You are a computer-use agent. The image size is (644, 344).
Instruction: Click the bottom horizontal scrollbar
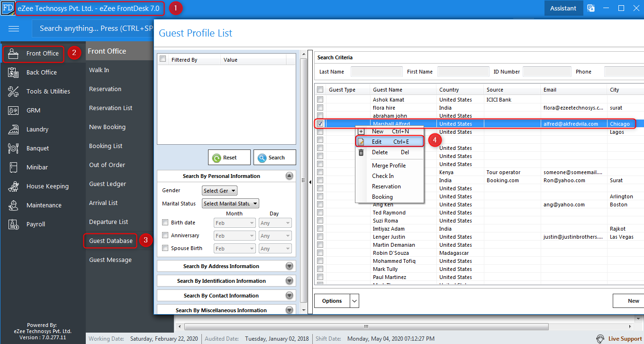366,327
